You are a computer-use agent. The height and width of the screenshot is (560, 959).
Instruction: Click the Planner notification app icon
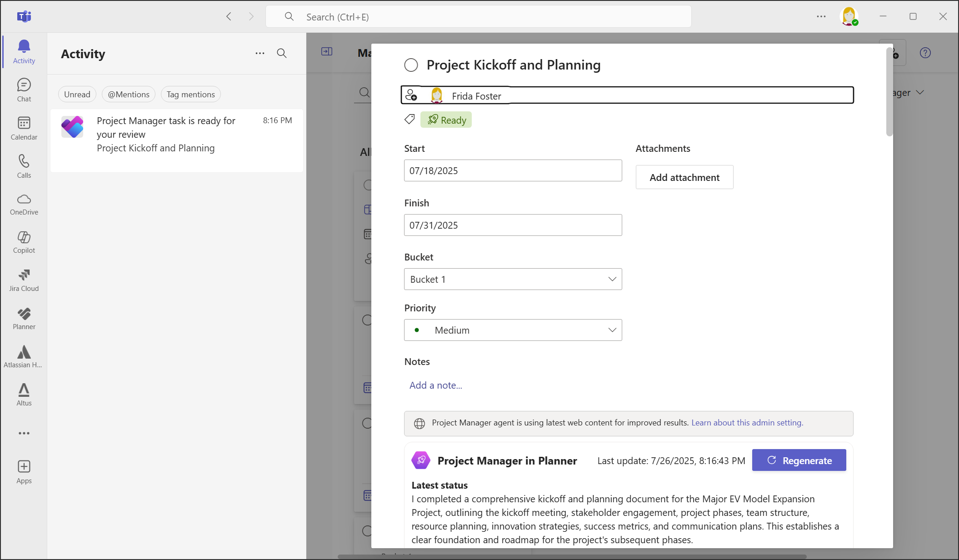[73, 127]
